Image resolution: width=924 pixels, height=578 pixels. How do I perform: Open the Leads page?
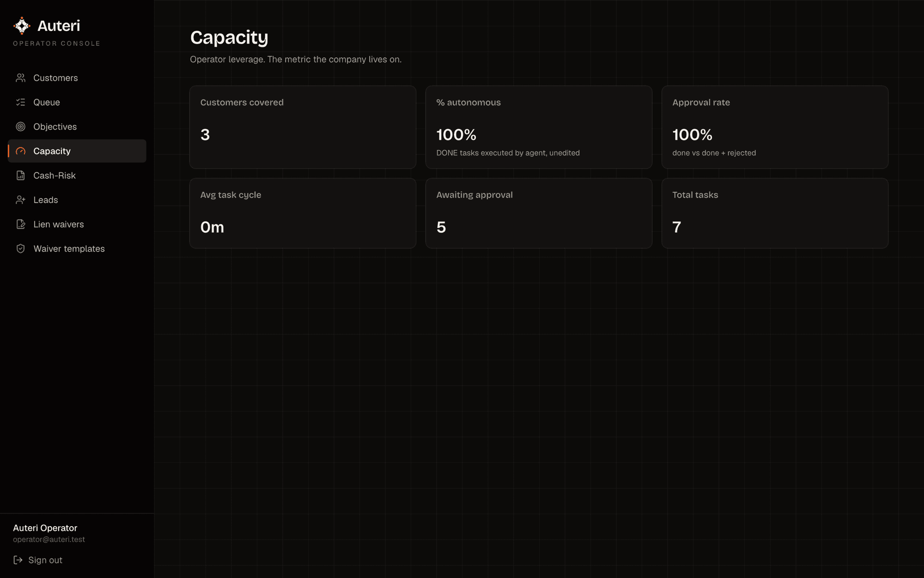(77, 200)
